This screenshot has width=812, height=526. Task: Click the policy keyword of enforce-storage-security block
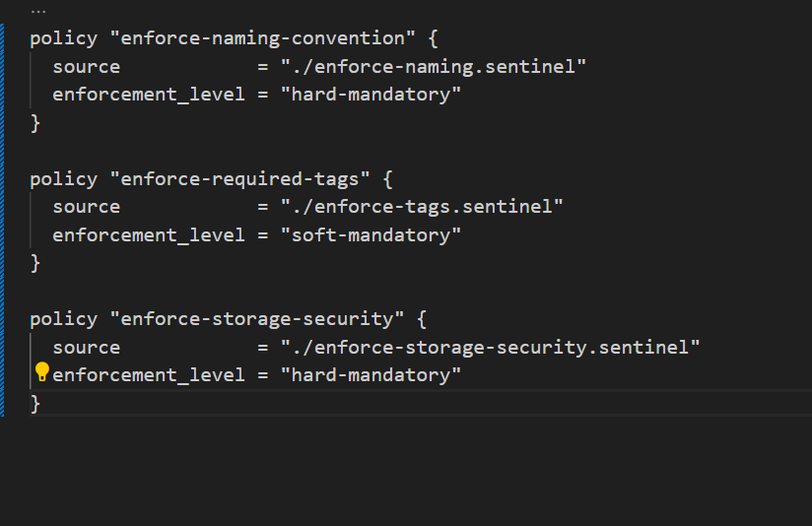(64, 319)
